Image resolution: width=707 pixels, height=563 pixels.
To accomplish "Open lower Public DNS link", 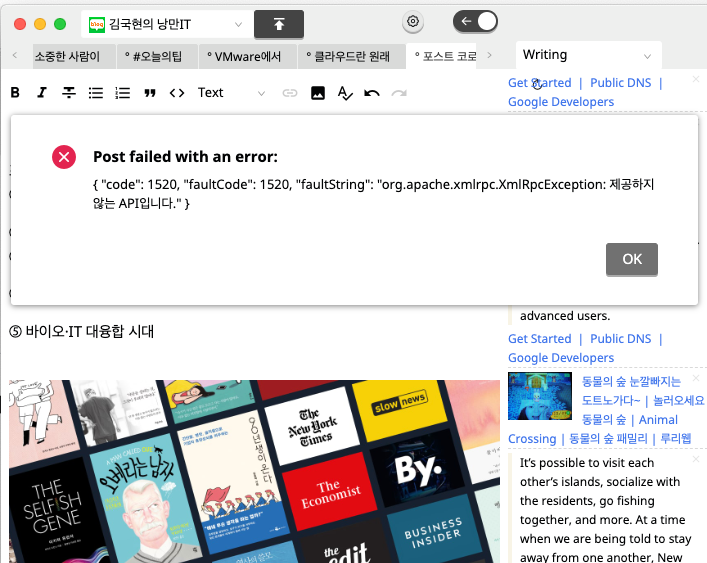I will point(620,339).
